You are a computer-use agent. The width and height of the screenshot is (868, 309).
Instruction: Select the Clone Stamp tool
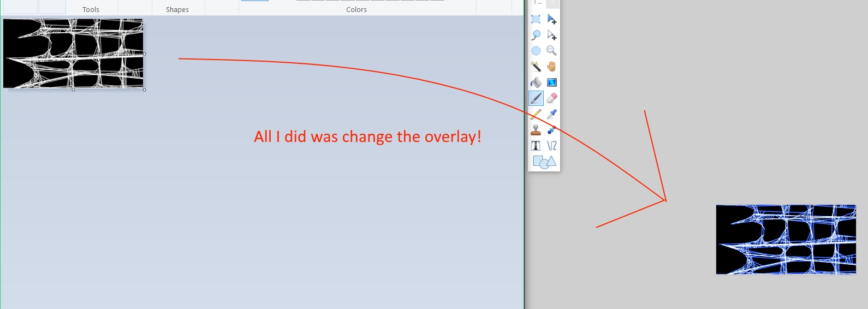[536, 130]
